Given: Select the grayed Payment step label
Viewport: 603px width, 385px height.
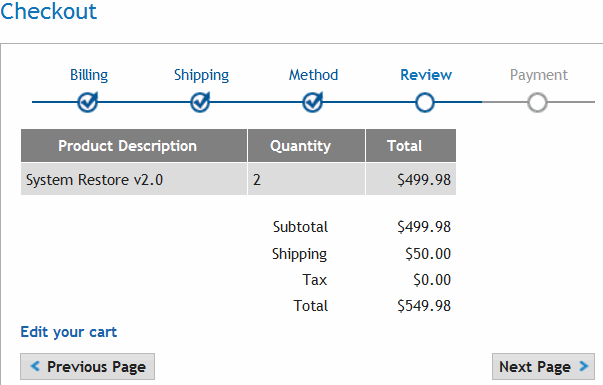Looking at the screenshot, I should [539, 75].
